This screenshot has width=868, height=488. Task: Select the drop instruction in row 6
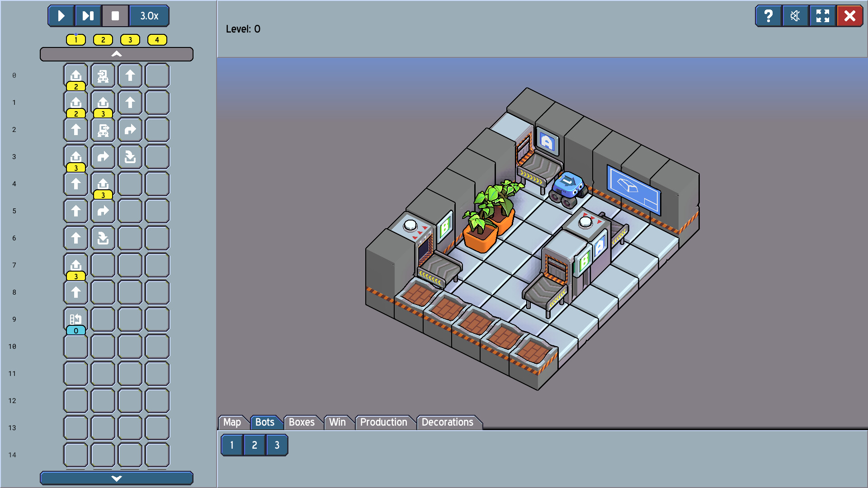tap(103, 238)
